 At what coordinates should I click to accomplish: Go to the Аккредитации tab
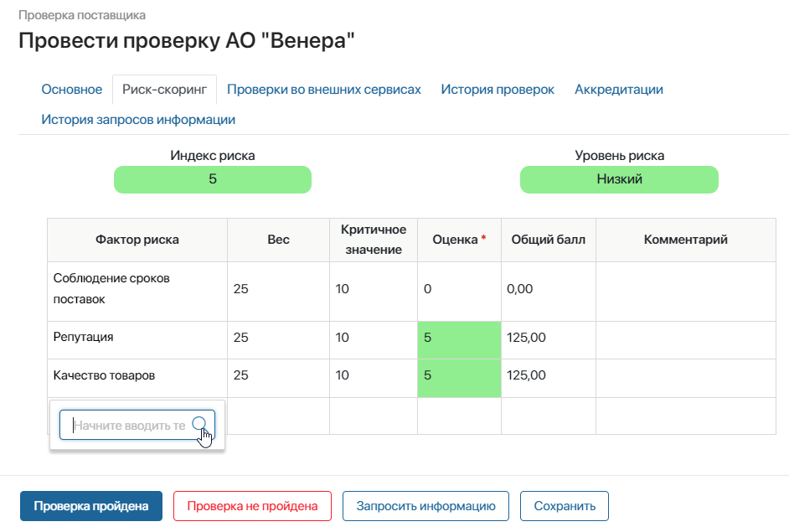(x=619, y=90)
